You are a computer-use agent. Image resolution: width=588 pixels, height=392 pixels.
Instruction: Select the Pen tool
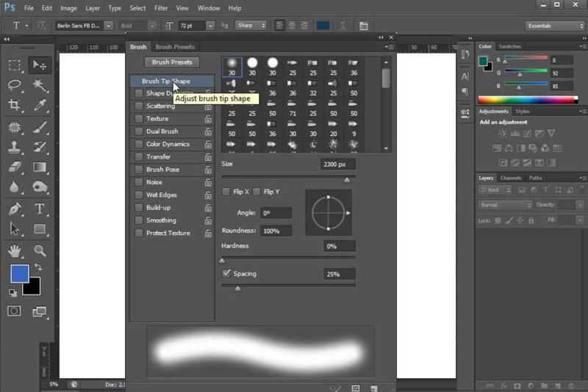point(14,209)
